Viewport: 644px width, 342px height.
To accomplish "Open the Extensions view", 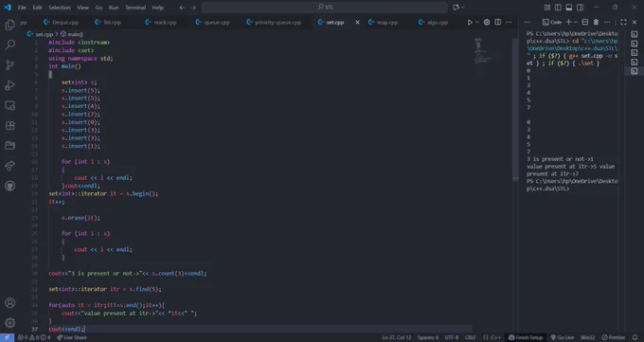I will (9, 125).
